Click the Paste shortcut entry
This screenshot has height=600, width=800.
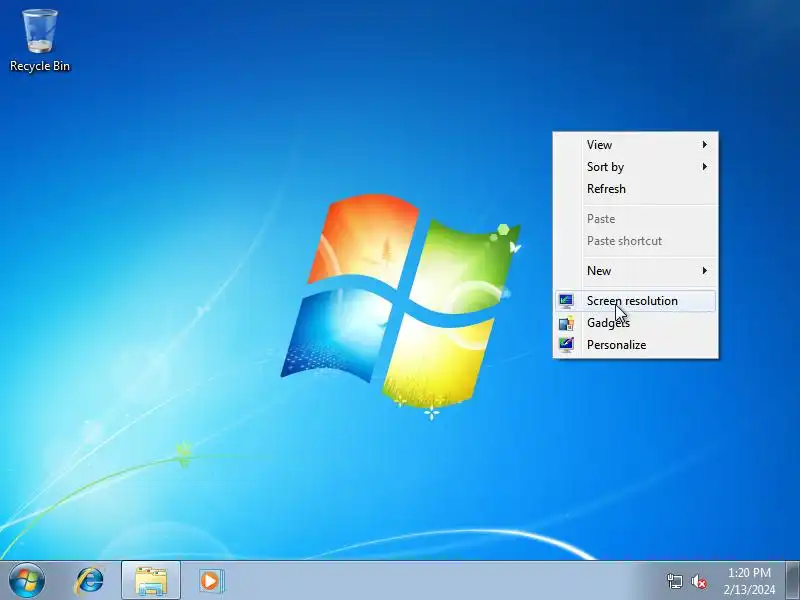636,241
